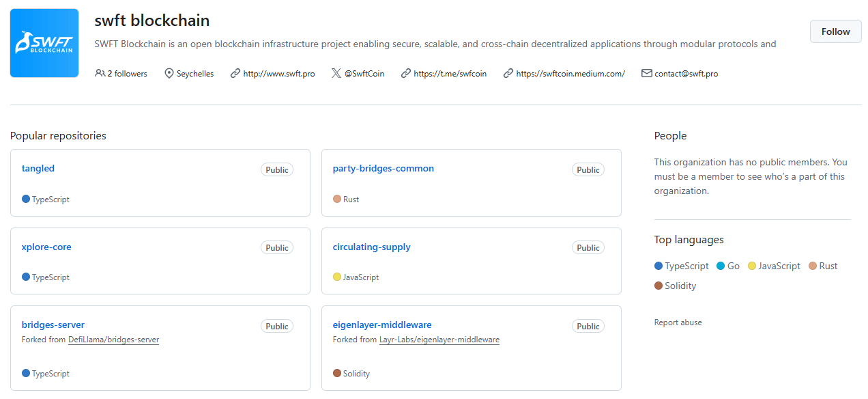Click the link icon before the Medium URL
Viewport: 868px width, 399px height.
(508, 73)
